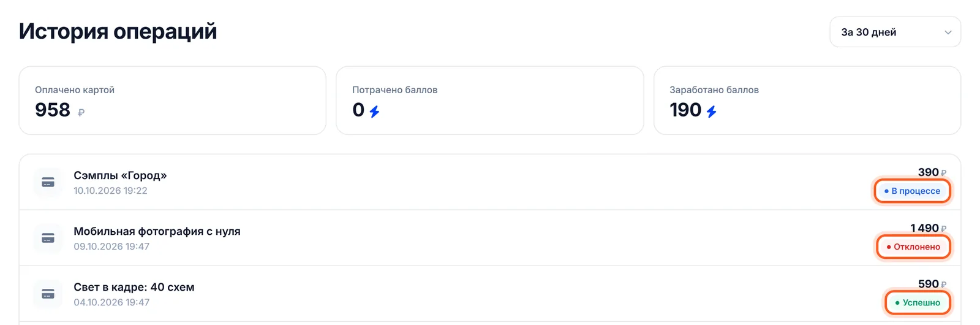Expand period selector using chevron arrow
Image resolution: width=980 pixels, height=325 pixels.
(948, 32)
